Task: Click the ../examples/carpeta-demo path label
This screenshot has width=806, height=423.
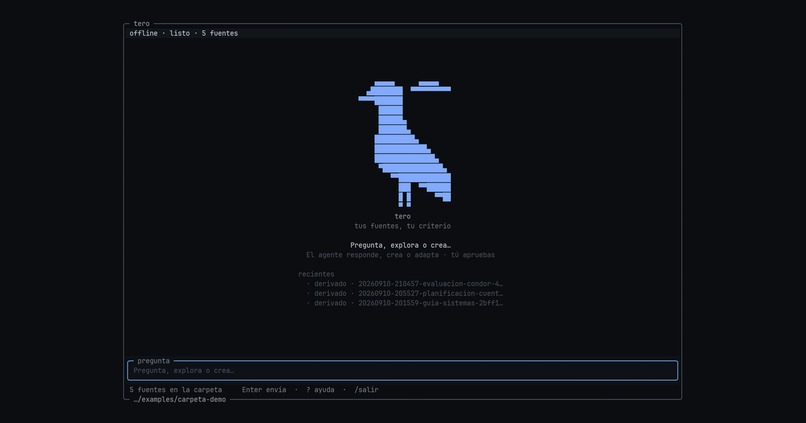Action: tap(179, 399)
